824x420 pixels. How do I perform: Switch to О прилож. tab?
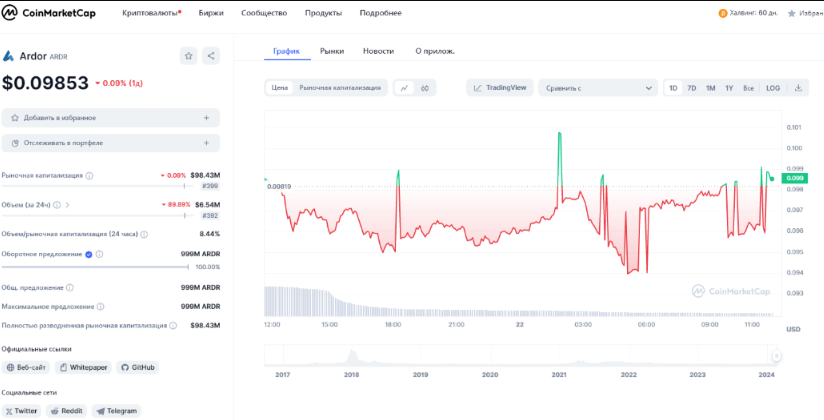(435, 51)
